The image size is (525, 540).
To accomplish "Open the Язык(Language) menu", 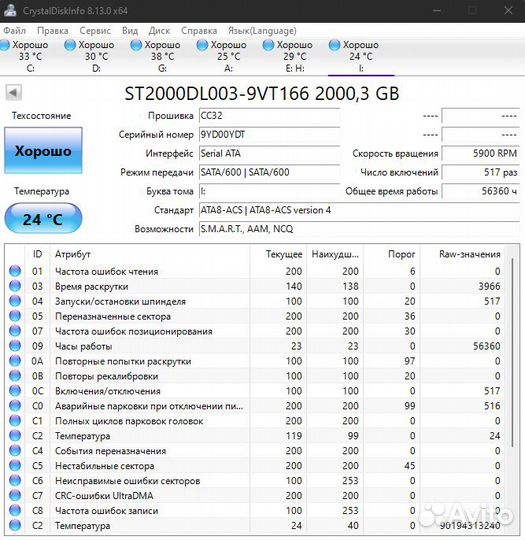I will point(262,31).
